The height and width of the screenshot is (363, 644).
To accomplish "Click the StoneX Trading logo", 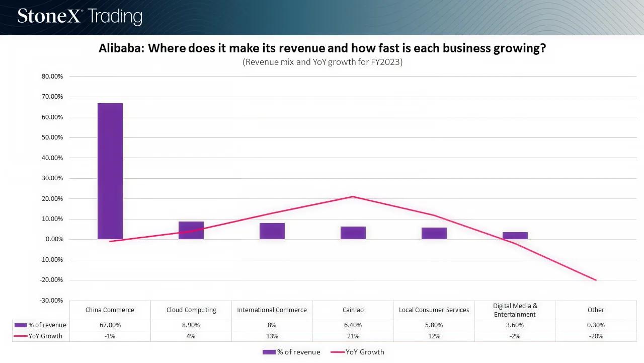I will coord(80,17).
